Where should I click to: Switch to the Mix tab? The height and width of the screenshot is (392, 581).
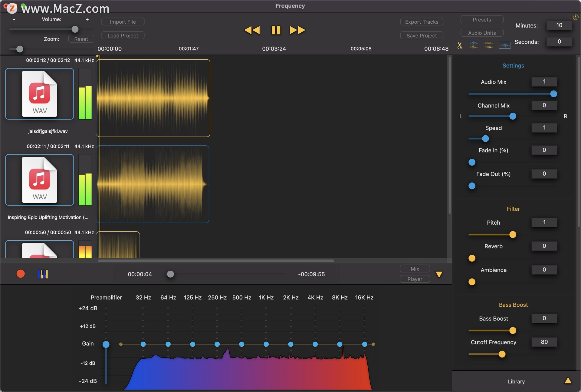coord(414,268)
